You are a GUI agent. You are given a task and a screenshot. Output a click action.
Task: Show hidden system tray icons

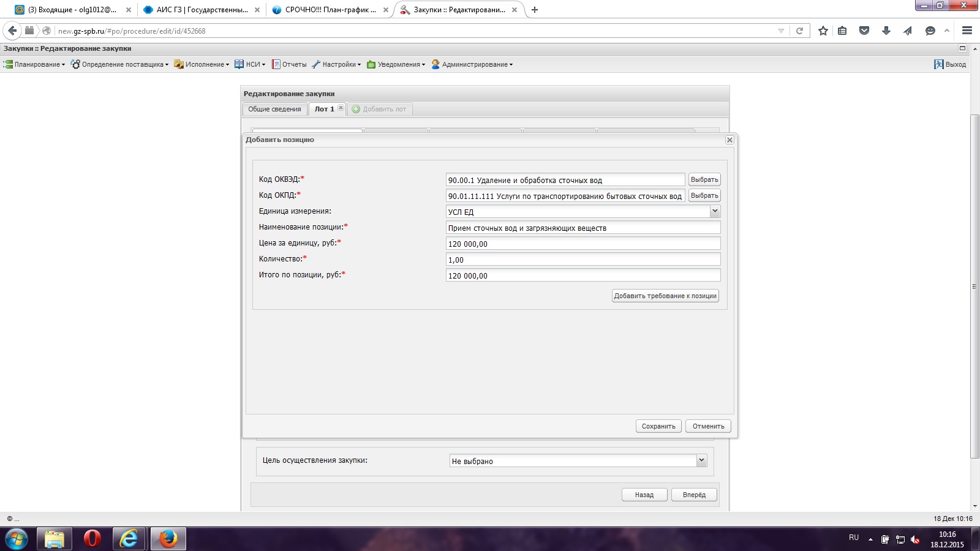coord(870,539)
